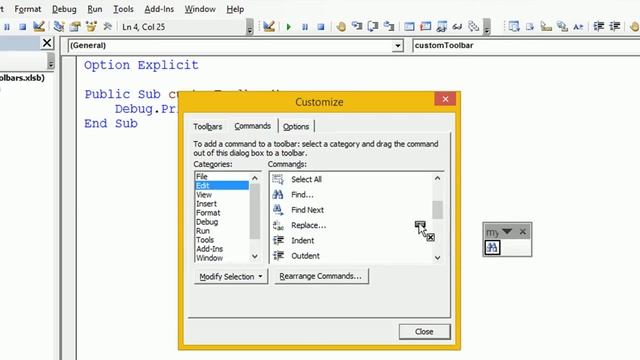
Task: Select Find Next command in Commands list
Action: [350, 210]
